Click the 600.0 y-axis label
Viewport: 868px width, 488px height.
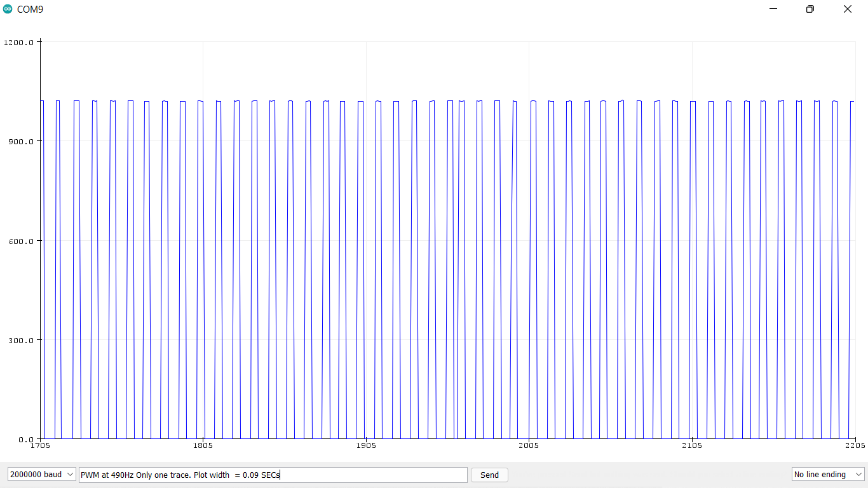pos(20,241)
